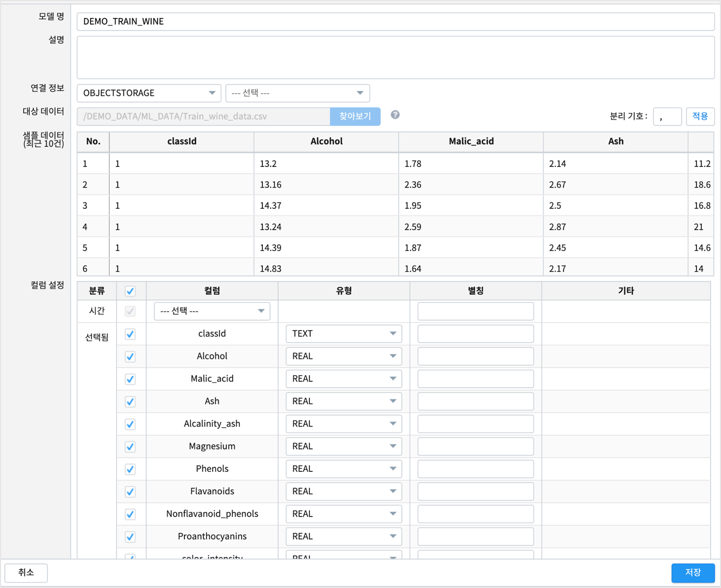Screen dimensions: 721x588
Task: Click the 별칭 column settings header
Action: [476, 291]
